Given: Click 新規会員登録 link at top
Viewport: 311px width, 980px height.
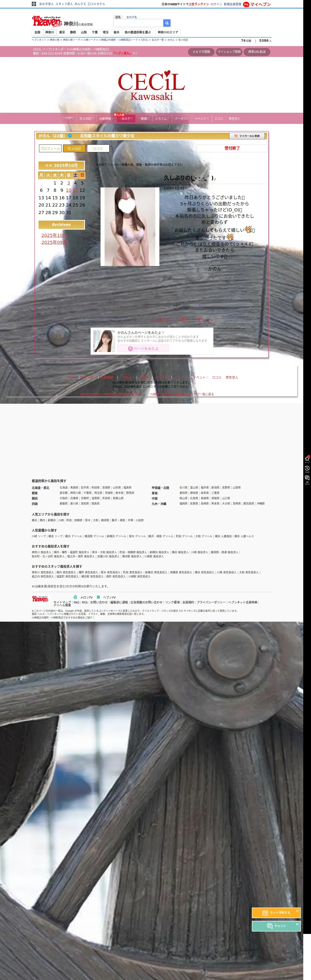Looking at the screenshot, I should [x=232, y=4].
